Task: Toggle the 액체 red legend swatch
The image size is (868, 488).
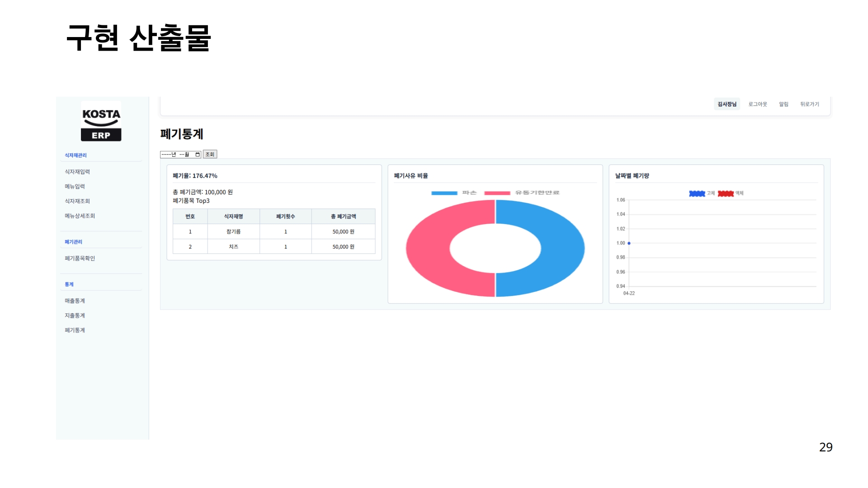Action: tap(726, 193)
